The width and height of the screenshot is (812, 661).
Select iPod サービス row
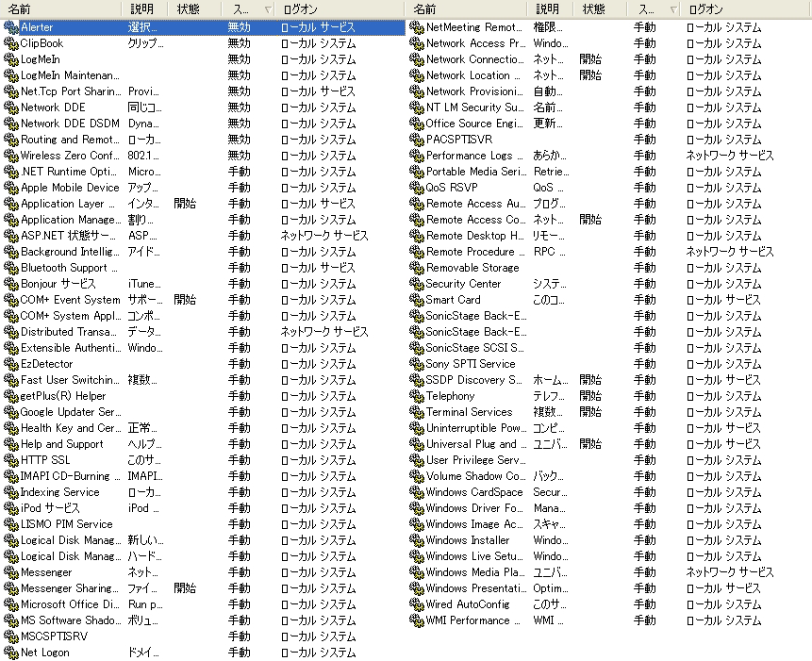point(203,508)
